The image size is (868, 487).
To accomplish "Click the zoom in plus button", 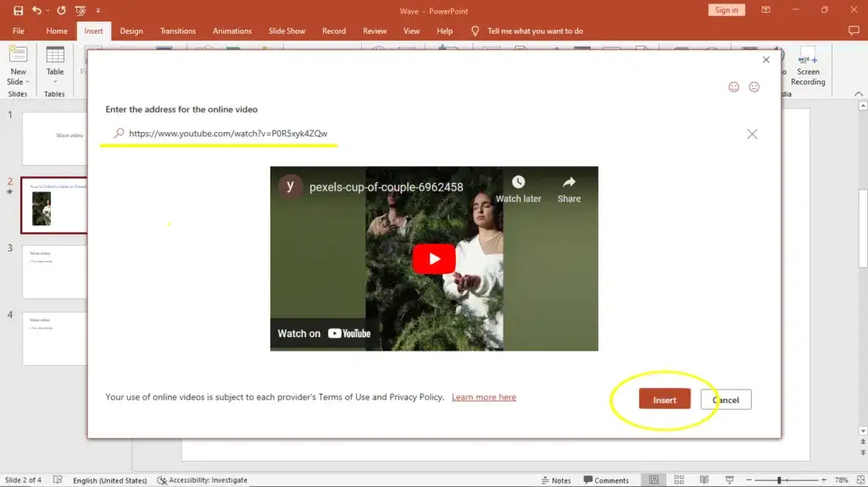I will click(824, 480).
